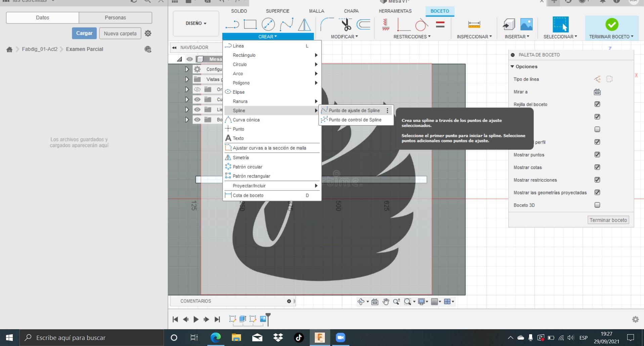Open Microsoft Edge from taskbar
Screen dimensions: 644x346
(216, 338)
